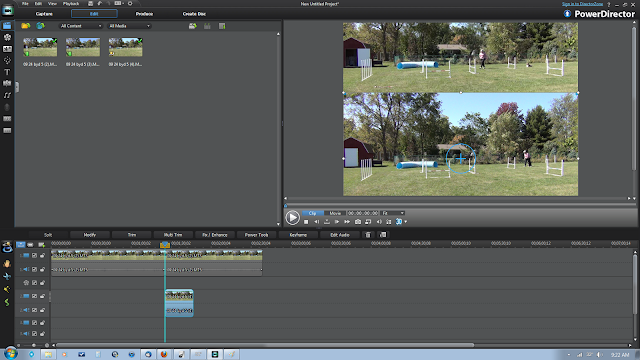Open the File menu
This screenshot has height=360, width=640.
[x=25, y=4]
